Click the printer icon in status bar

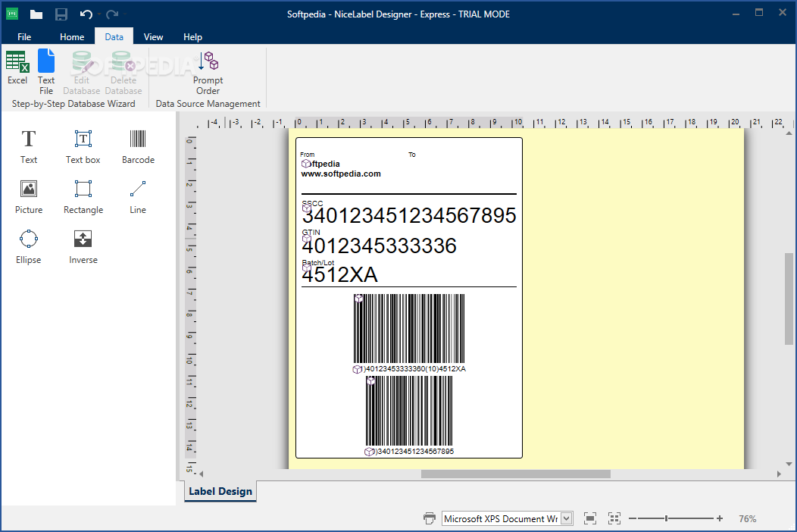[430, 518]
